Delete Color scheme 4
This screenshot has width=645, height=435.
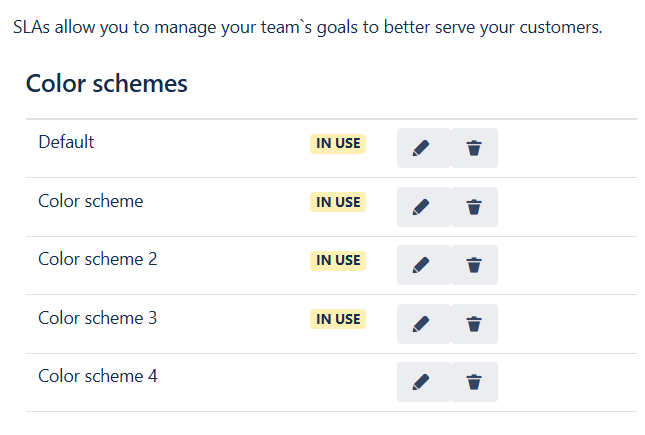(x=474, y=382)
